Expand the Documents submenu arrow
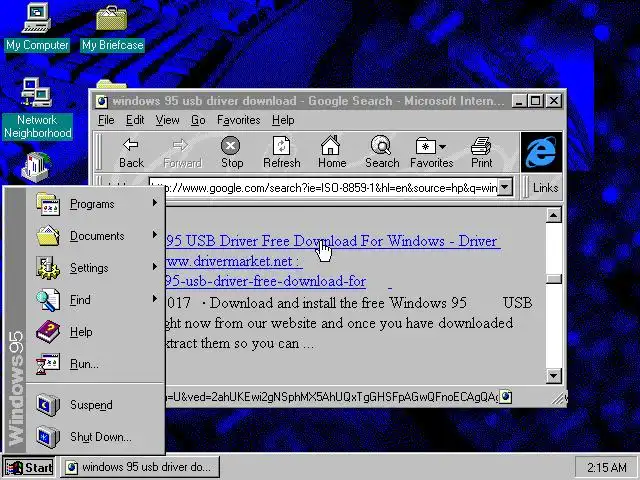This screenshot has width=640, height=480. pyautogui.click(x=155, y=235)
